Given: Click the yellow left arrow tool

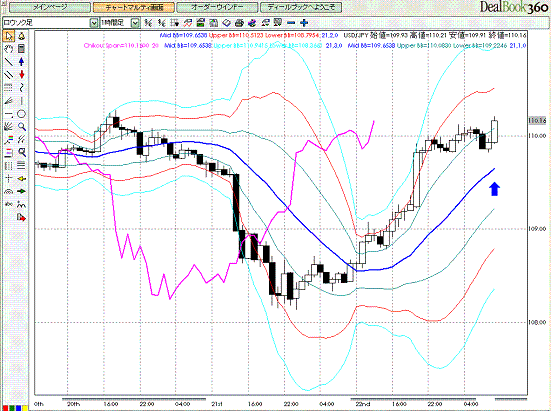Looking at the screenshot, I should (x=22, y=179).
